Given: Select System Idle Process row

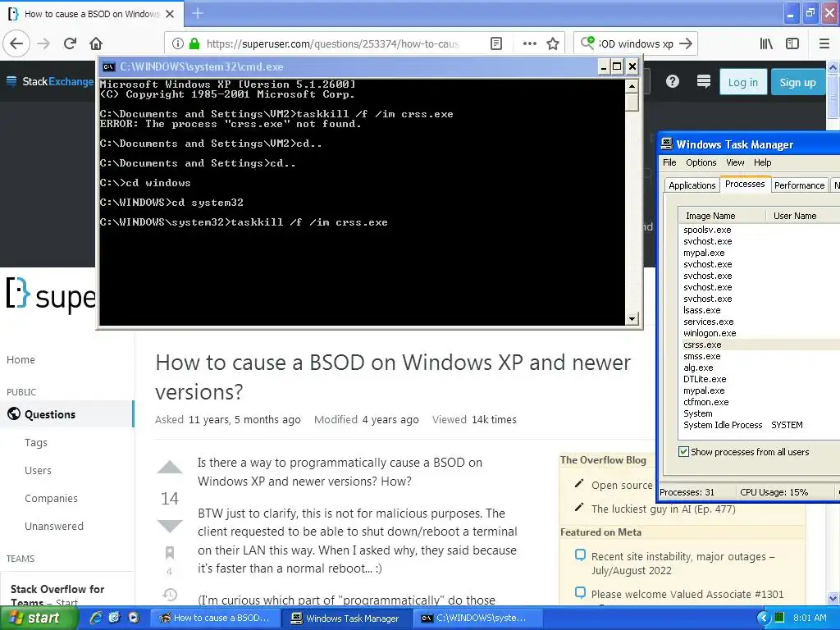Looking at the screenshot, I should pos(759,425).
